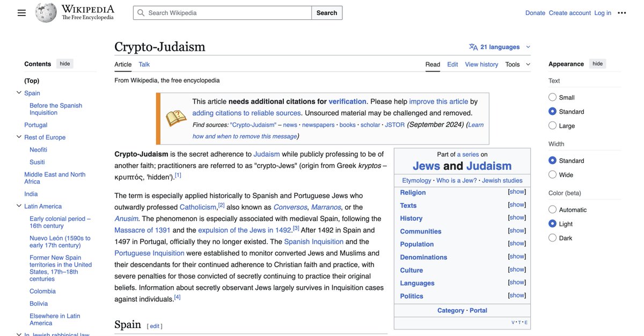Viewport: 644px width, 336px height.
Task: Collapse Latin America section in contents
Action: pyautogui.click(x=19, y=206)
